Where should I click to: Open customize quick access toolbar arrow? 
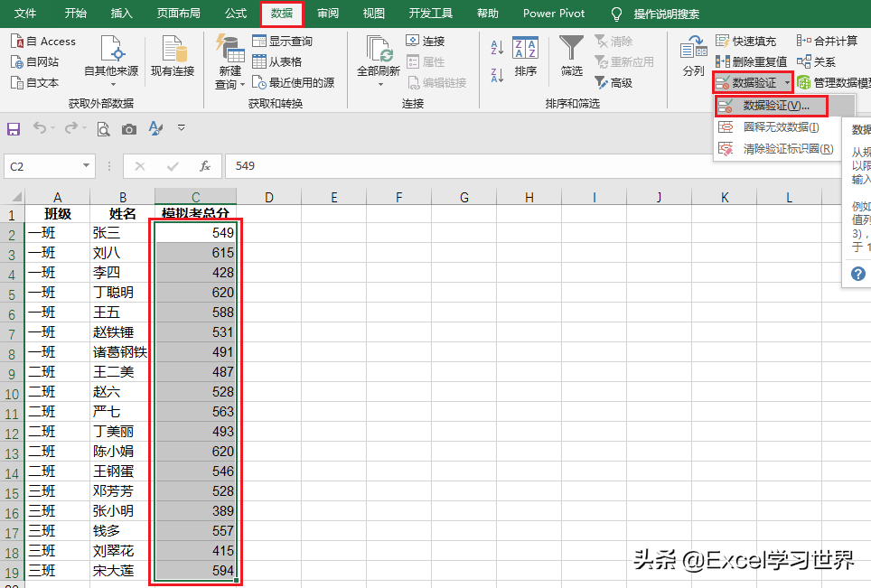point(181,127)
